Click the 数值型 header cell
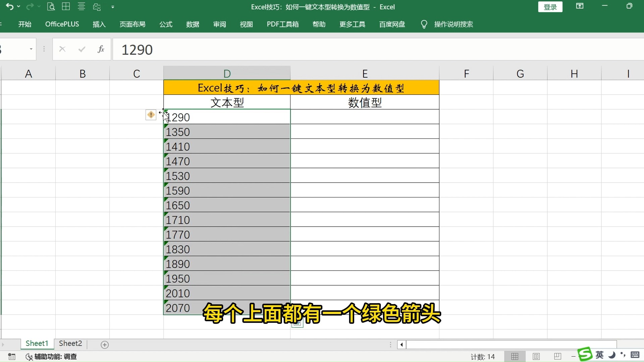Viewport: 644px width, 362px height. click(x=365, y=102)
